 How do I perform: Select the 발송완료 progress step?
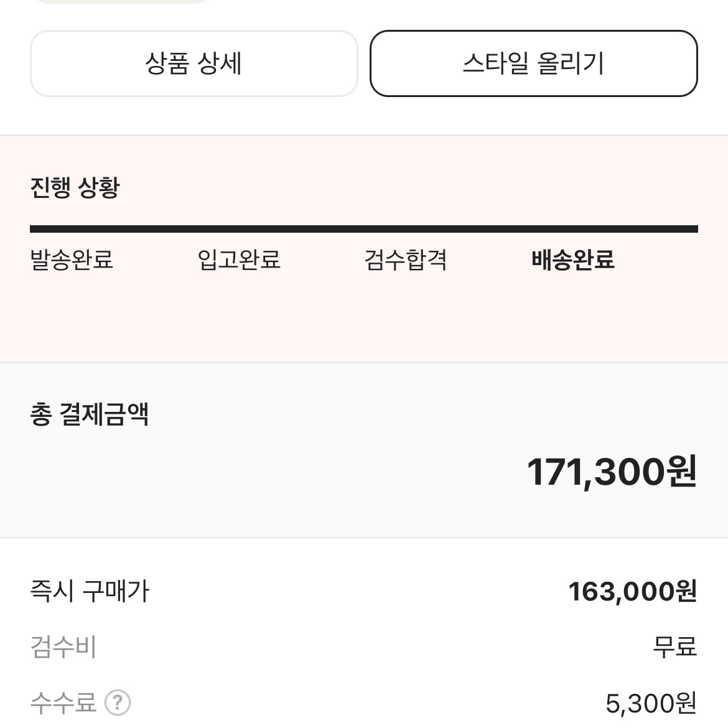72,259
